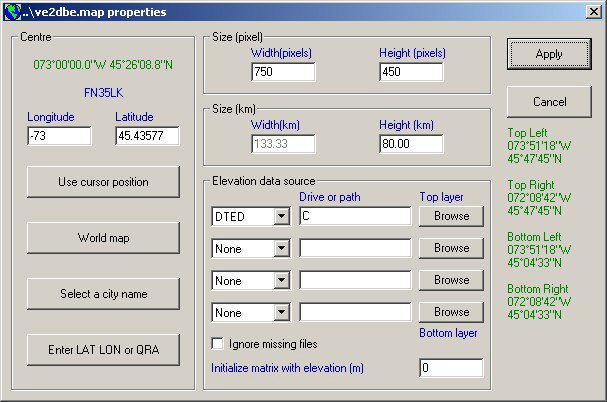Image resolution: width=607 pixels, height=402 pixels.
Task: Choose Select a city name
Action: 103,294
